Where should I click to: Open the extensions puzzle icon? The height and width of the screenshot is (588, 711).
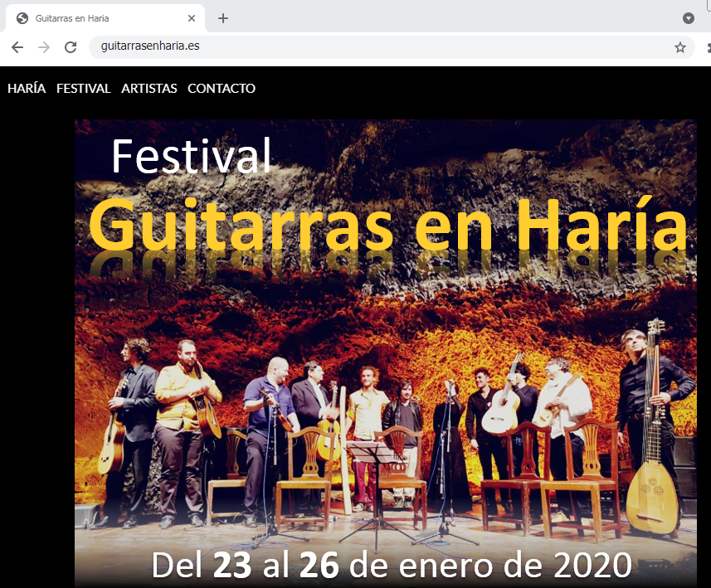[x=706, y=47]
